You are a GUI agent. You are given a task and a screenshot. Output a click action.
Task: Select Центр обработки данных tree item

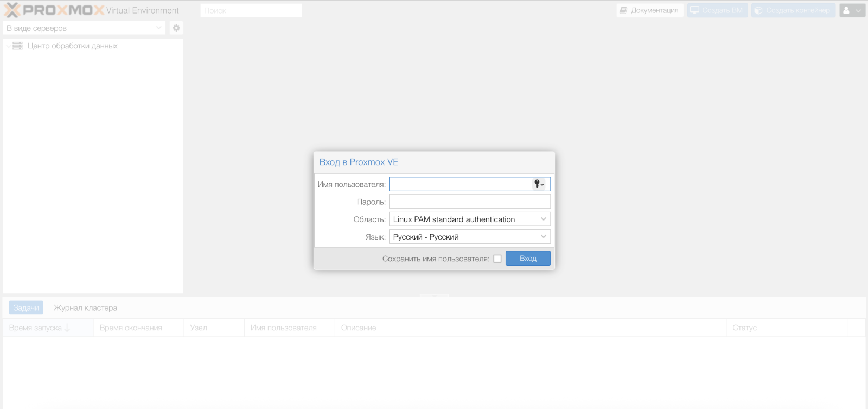[x=93, y=46]
